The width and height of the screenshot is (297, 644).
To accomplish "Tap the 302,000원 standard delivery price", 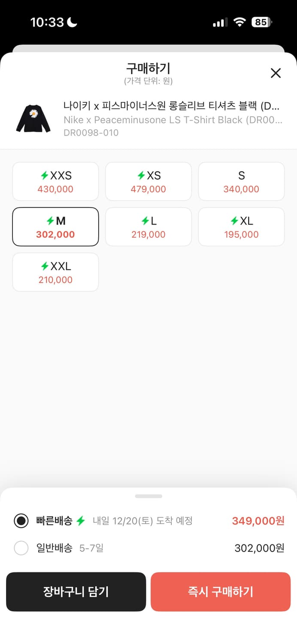I will tap(259, 548).
